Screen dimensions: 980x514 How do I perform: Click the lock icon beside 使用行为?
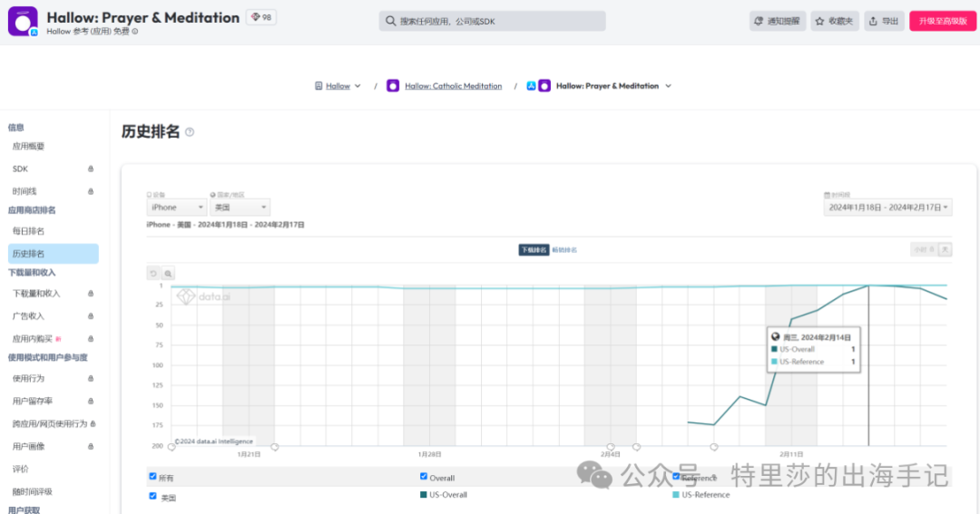pyautogui.click(x=91, y=378)
